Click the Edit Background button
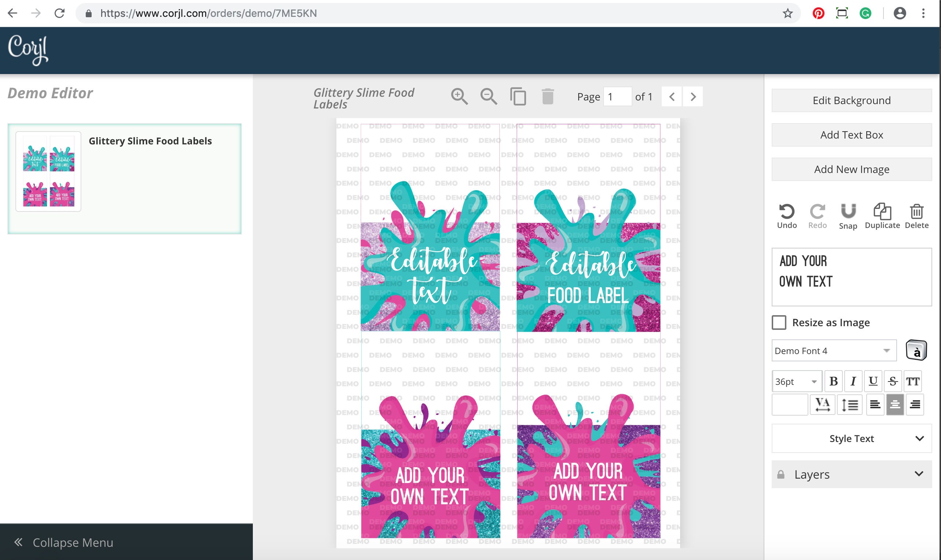 852,100
